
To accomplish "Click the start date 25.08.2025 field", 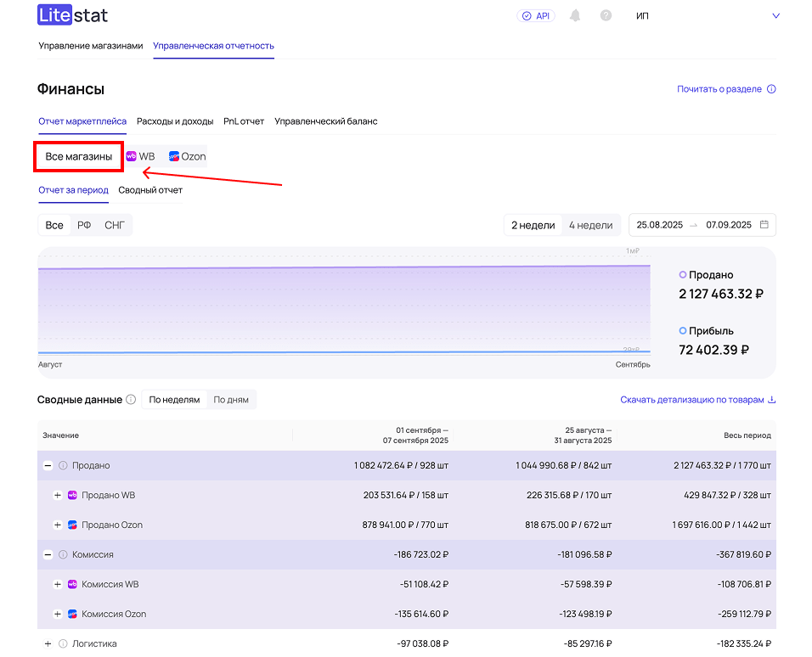I will (x=660, y=225).
